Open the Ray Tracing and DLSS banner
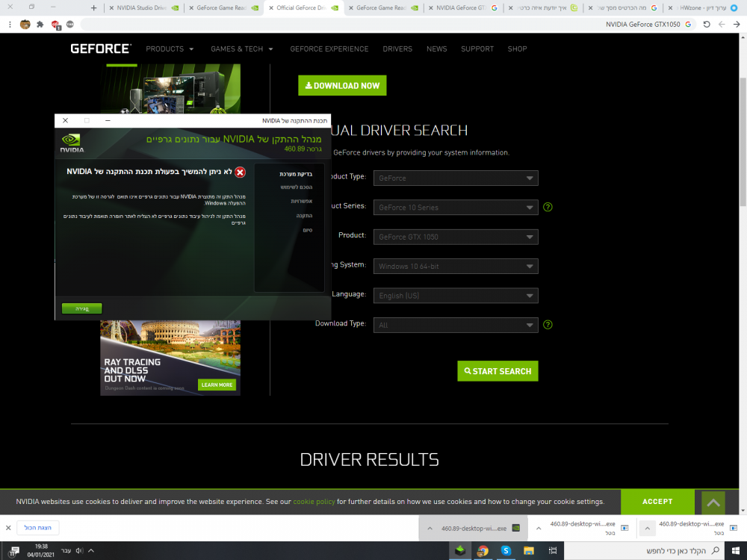 point(170,358)
